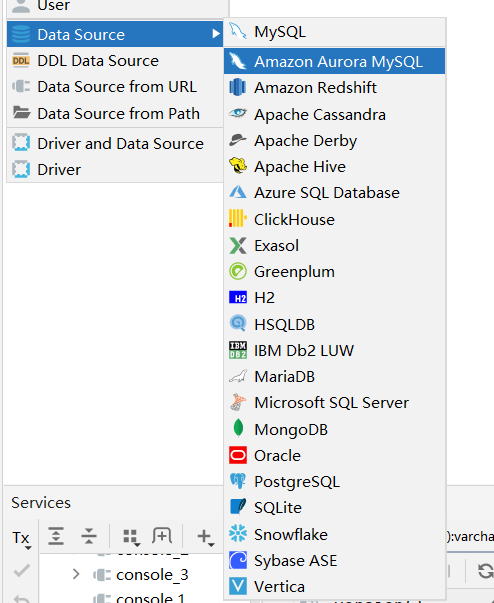Image resolution: width=494 pixels, height=603 pixels.
Task: Choose MySQL from data source list
Action: pyautogui.click(x=334, y=32)
